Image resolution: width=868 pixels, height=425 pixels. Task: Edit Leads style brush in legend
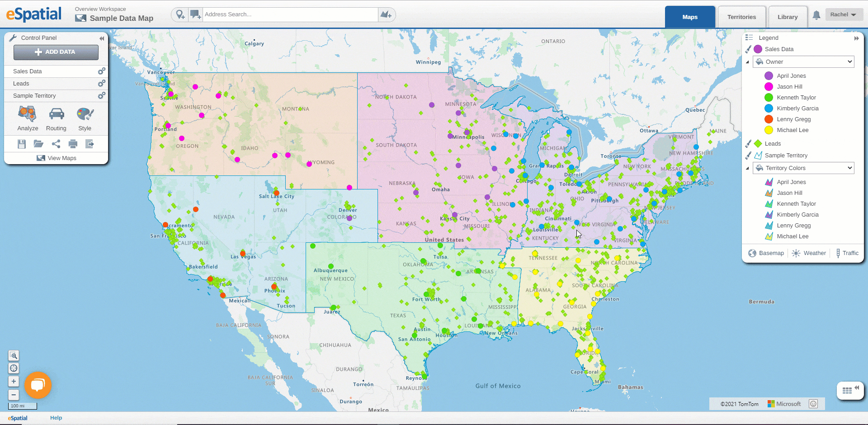click(748, 143)
